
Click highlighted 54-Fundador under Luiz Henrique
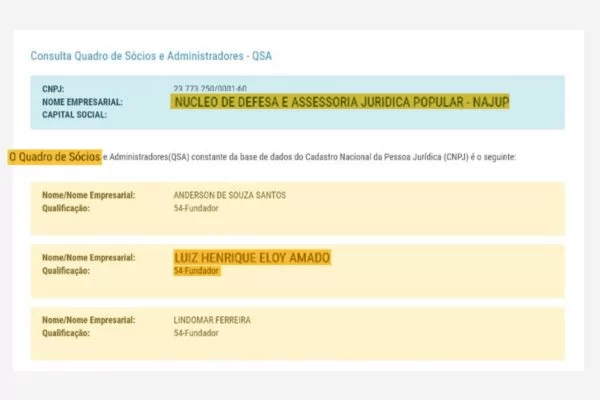coord(195,271)
